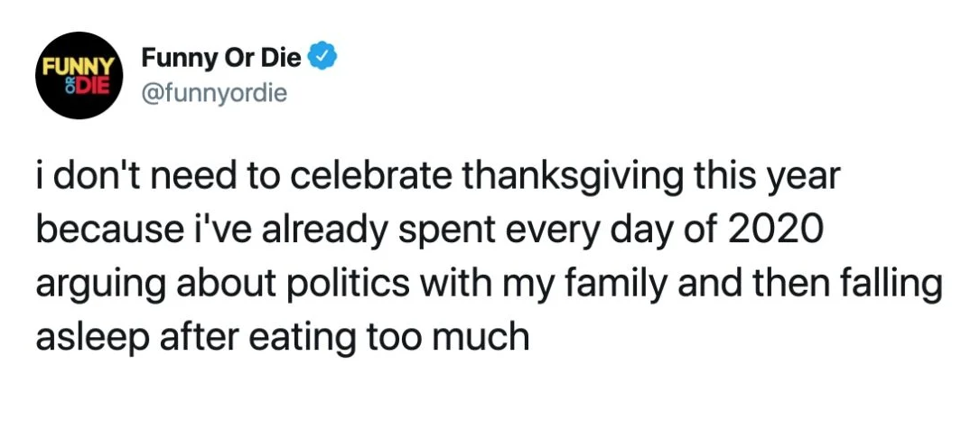Click the word politics in the tweet
This screenshot has width=980, height=431.
tap(329, 283)
